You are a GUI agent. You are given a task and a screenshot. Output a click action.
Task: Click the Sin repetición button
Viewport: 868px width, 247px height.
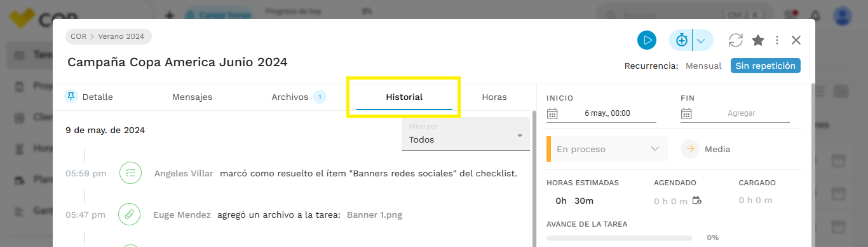coord(765,66)
